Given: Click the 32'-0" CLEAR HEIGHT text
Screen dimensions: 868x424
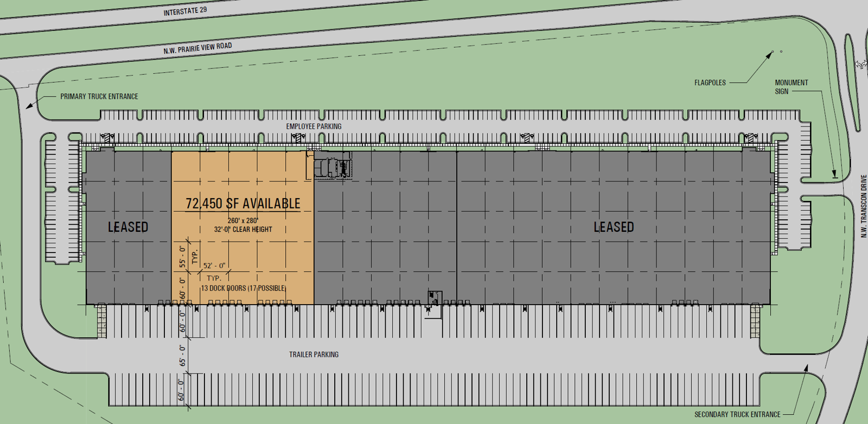Looking at the screenshot, I should click(243, 229).
